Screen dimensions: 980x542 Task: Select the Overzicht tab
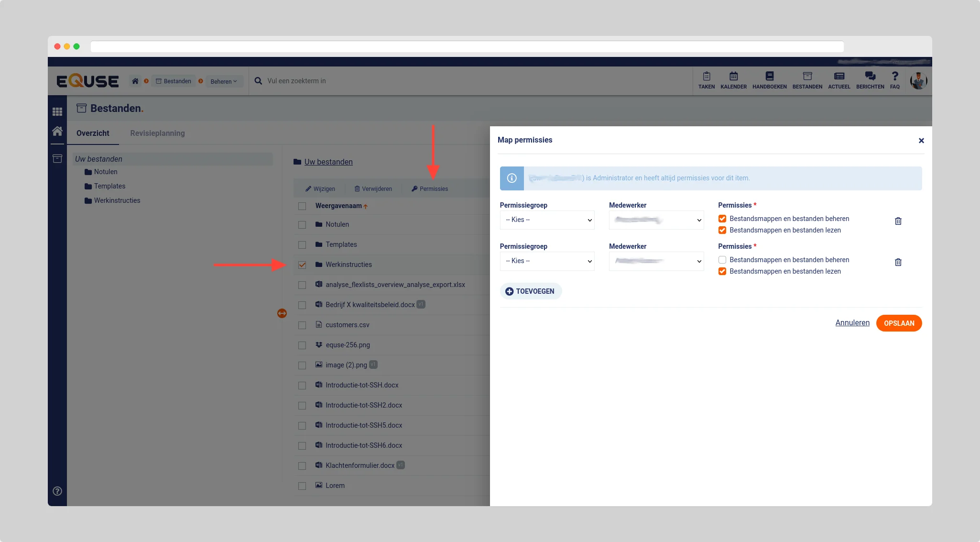[93, 133]
